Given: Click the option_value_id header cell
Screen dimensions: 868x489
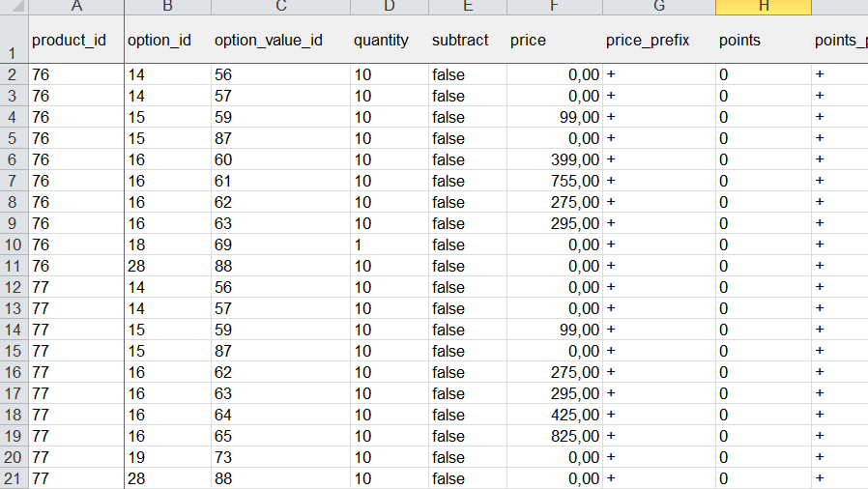Looking at the screenshot, I should (x=280, y=41).
